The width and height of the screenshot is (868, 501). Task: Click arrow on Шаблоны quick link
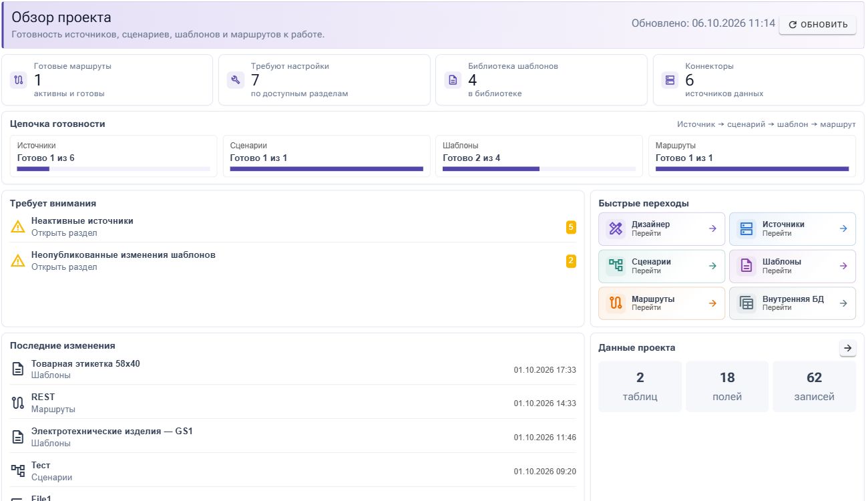click(843, 266)
